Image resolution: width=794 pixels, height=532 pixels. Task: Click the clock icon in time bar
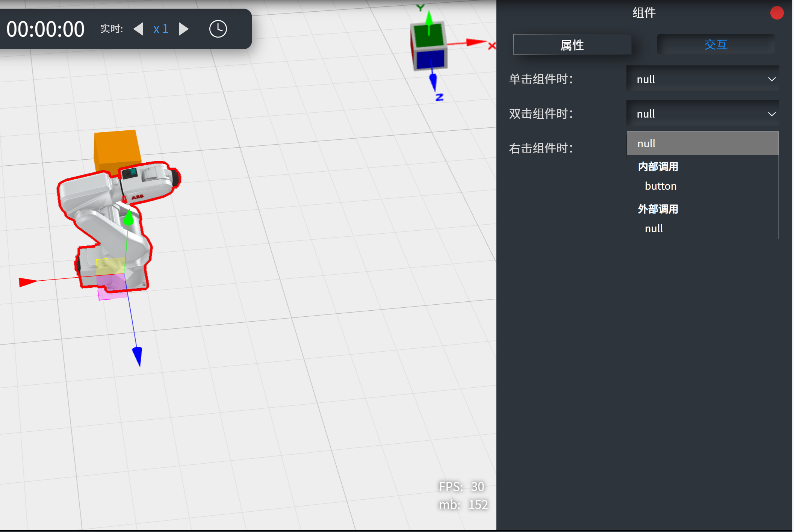click(218, 29)
